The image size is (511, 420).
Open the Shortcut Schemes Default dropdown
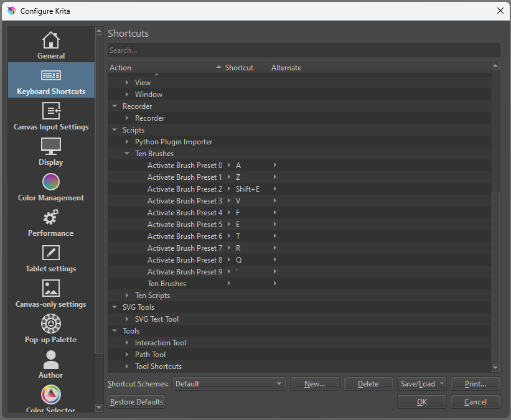coord(229,384)
